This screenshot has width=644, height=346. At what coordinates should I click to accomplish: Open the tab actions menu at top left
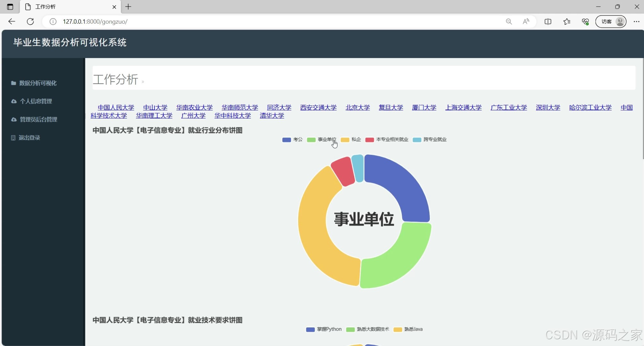click(x=10, y=6)
